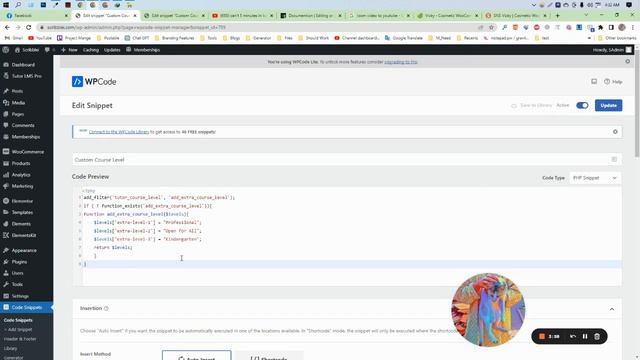
Task: Open Chrome extensions puzzle icon
Action: tap(600, 27)
